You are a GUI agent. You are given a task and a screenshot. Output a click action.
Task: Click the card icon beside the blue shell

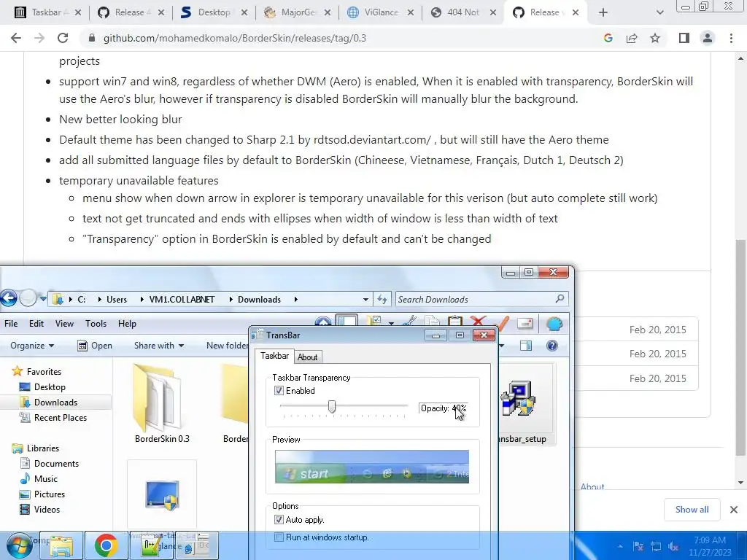[525, 324]
